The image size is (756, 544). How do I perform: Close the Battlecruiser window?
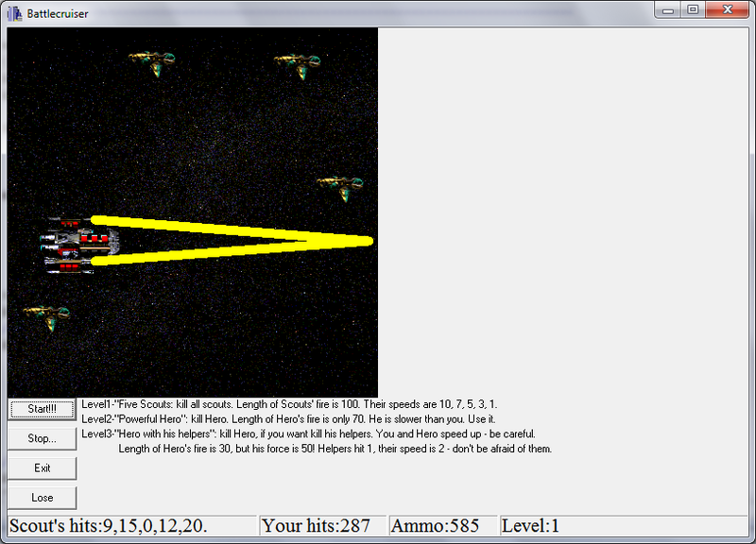tap(728, 10)
